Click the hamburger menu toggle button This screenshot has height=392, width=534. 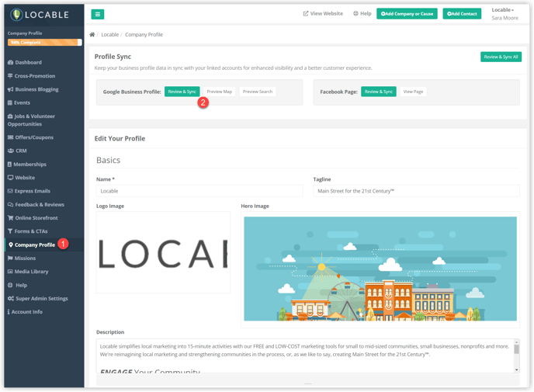tap(97, 14)
